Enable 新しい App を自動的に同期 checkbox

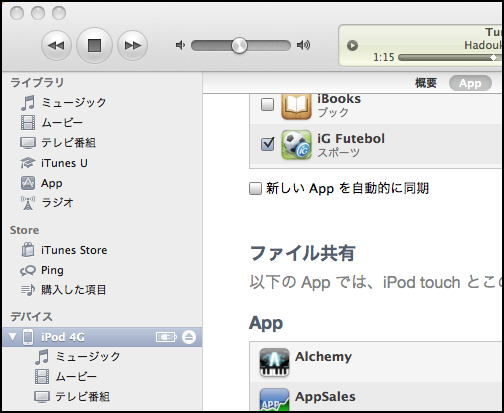point(255,188)
